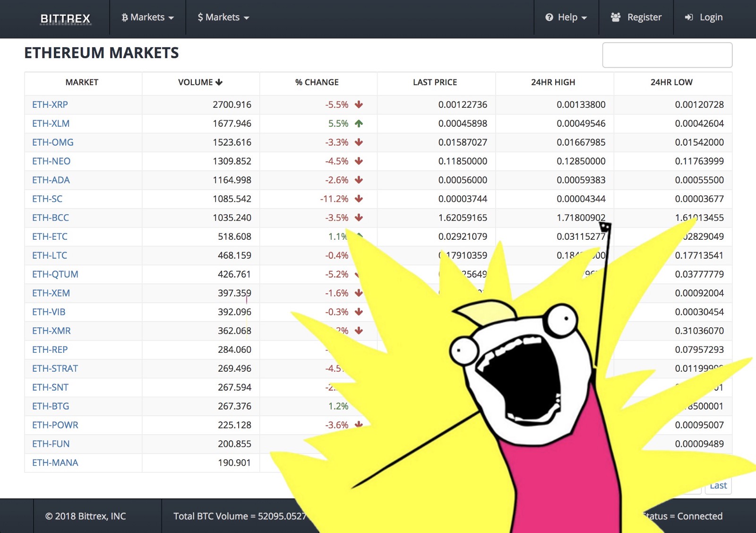Screen dimensions: 756x533
Task: Click the volume value 2700.916
Action: (x=232, y=105)
